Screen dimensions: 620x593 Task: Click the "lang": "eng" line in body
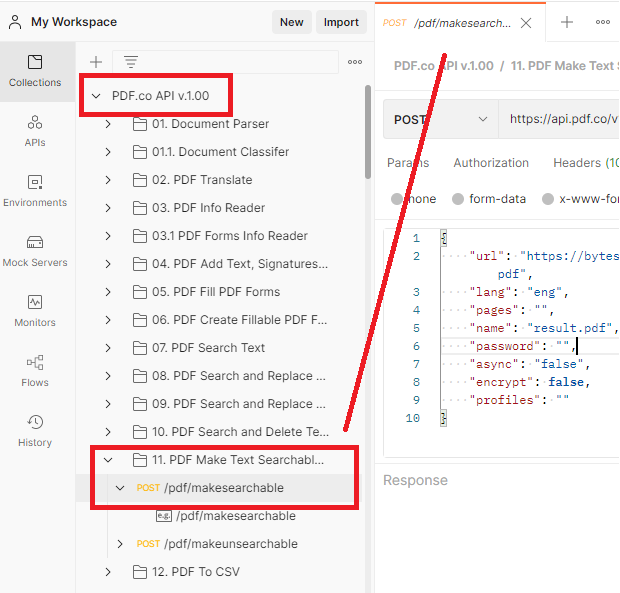(519, 292)
